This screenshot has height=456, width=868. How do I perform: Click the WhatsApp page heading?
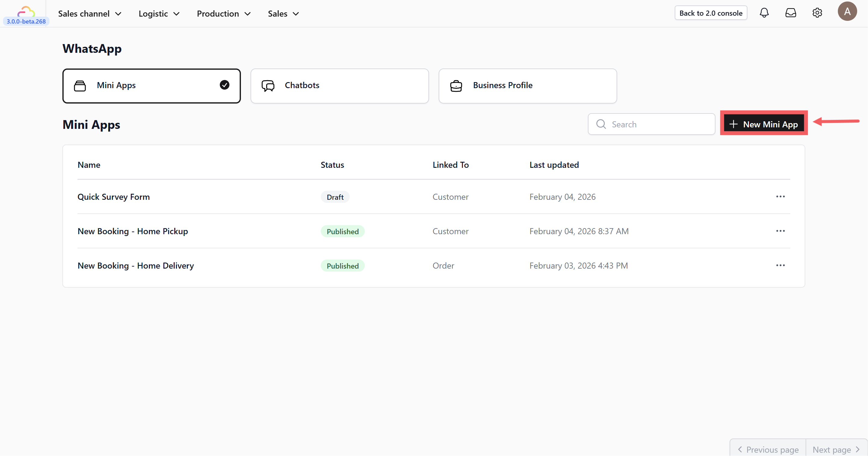click(92, 49)
